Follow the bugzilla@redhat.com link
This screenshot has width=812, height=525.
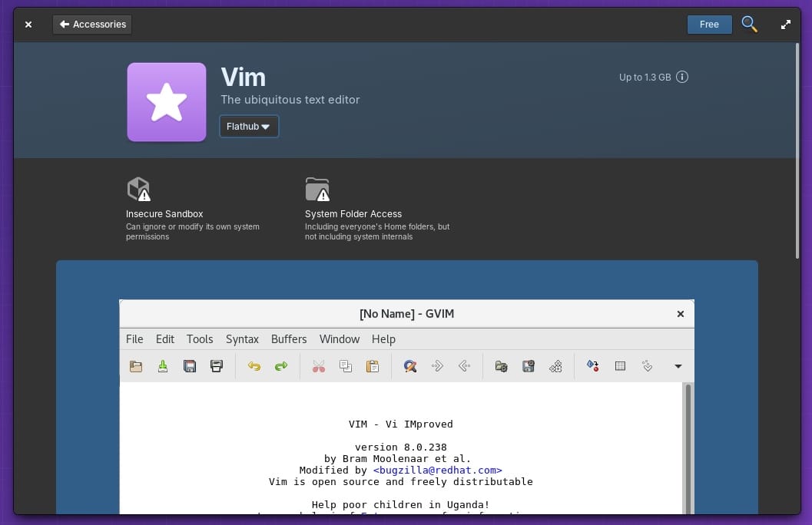[439, 470]
